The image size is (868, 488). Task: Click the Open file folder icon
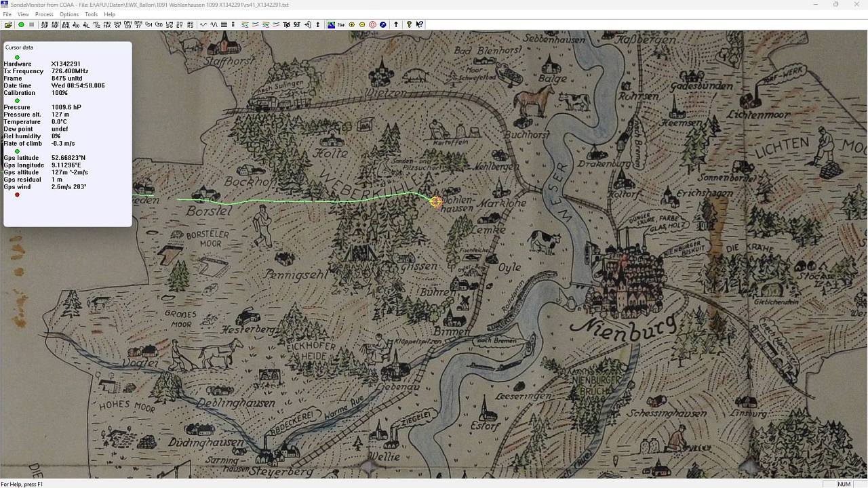[x=8, y=24]
